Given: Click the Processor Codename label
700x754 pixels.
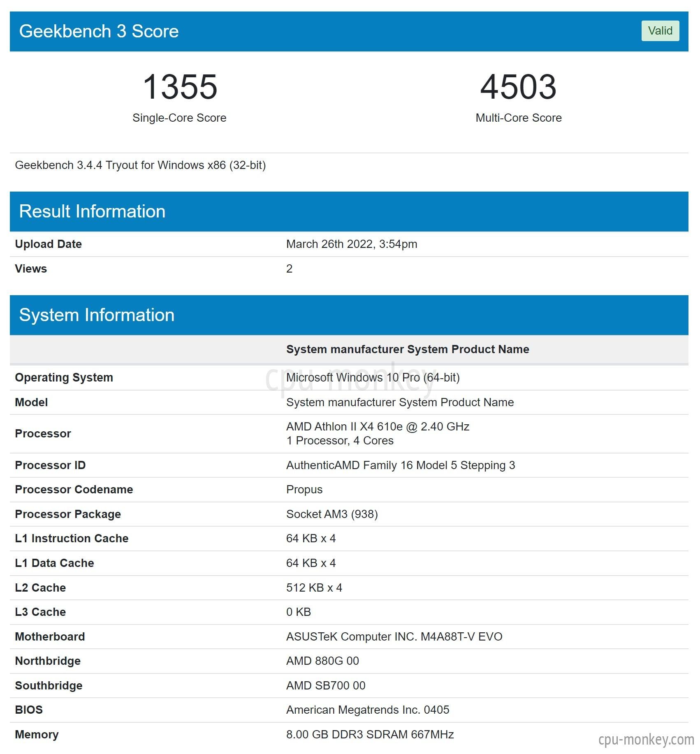Looking at the screenshot, I should (74, 490).
